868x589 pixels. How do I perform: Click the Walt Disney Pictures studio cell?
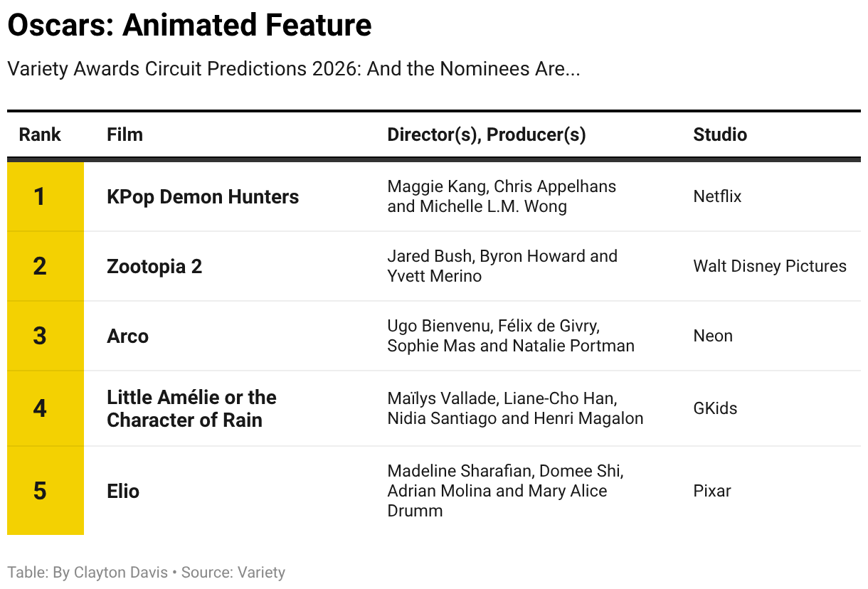point(770,266)
